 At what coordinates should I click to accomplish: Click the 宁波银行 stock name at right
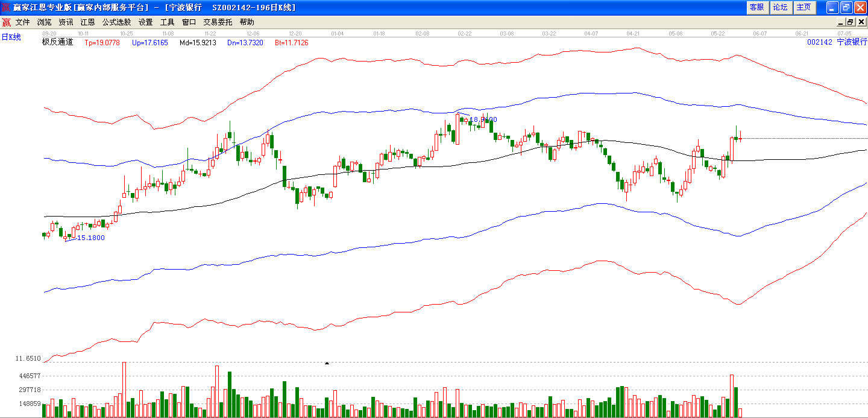click(852, 42)
